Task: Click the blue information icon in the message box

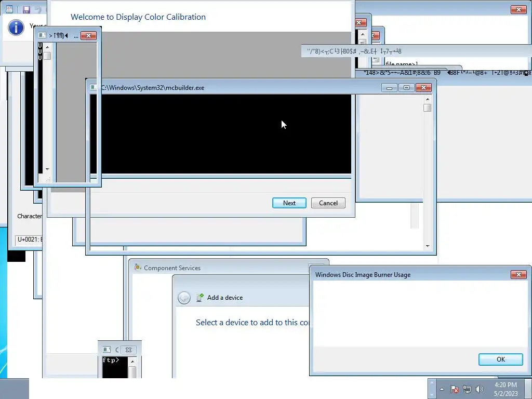Action: pos(16,28)
